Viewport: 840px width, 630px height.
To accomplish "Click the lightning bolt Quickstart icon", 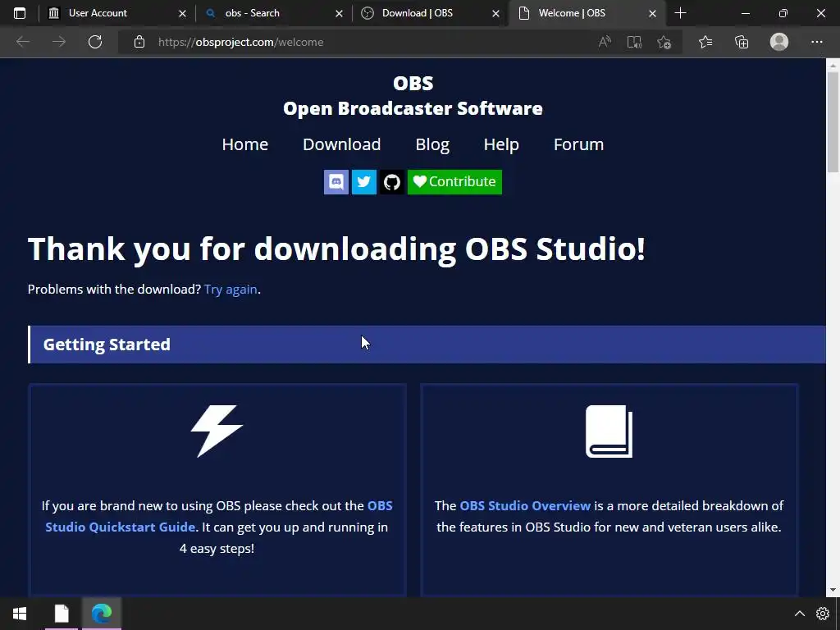I will [217, 431].
